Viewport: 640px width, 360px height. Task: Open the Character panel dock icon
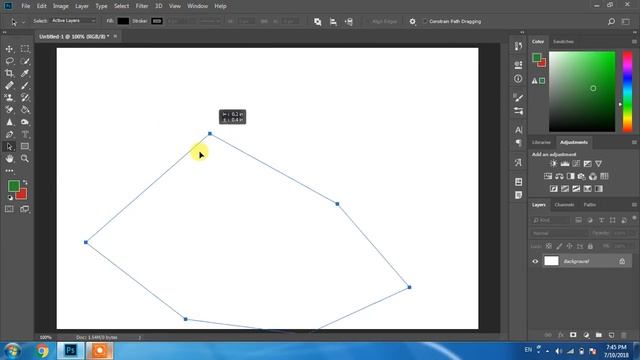tap(518, 130)
